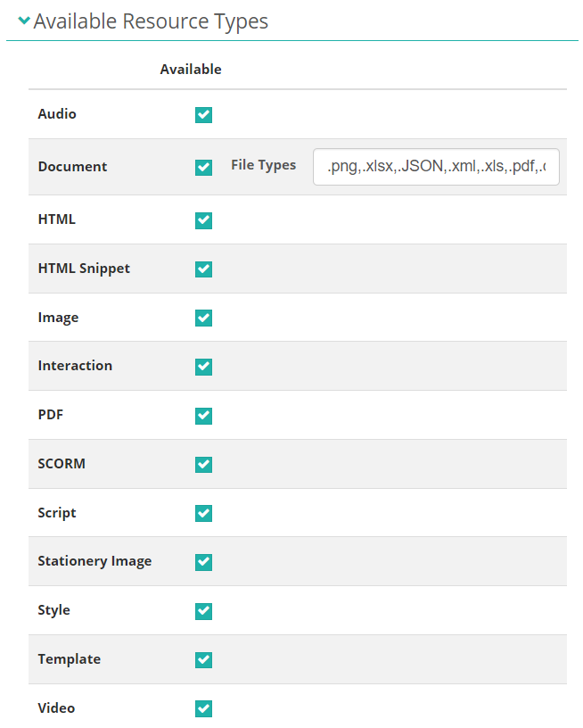Uncheck the Interaction checkbox

coord(203,367)
